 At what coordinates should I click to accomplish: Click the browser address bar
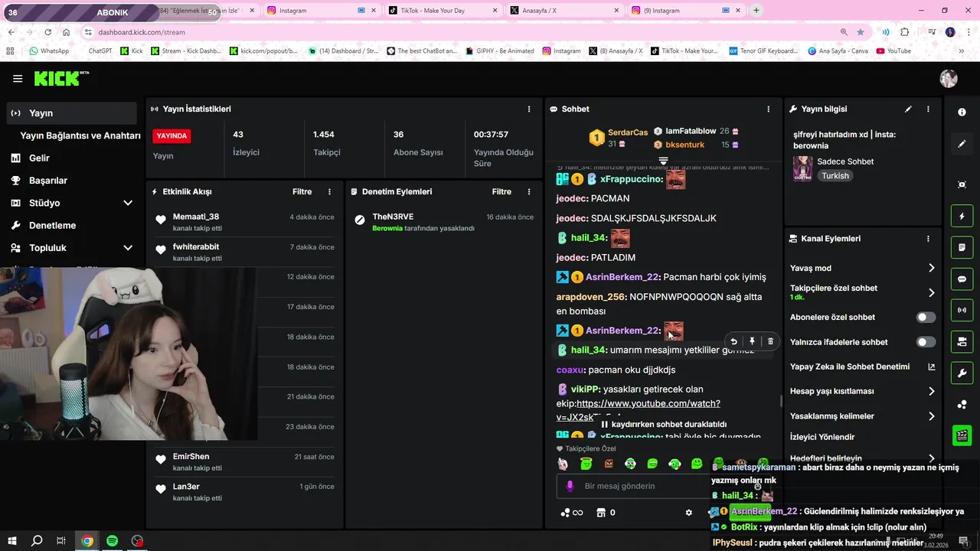[x=459, y=32]
